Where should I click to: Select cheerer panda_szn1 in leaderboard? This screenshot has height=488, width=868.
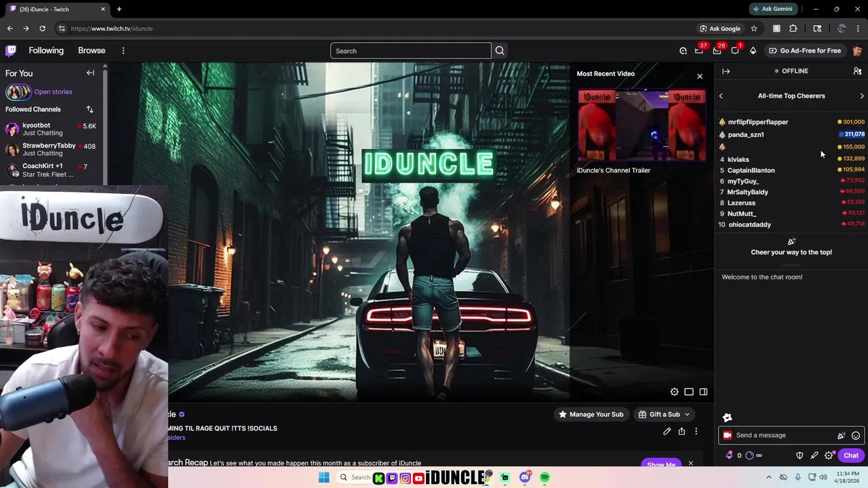[x=746, y=135]
